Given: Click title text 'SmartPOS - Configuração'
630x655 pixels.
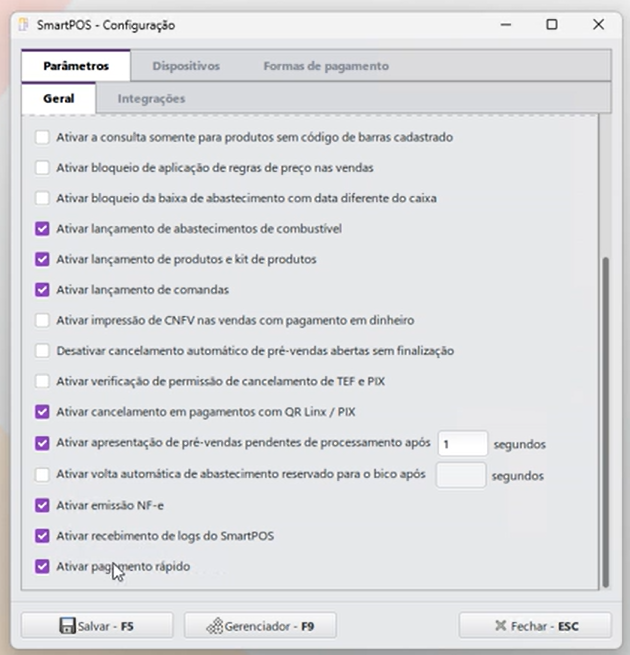Looking at the screenshot, I should (106, 25).
